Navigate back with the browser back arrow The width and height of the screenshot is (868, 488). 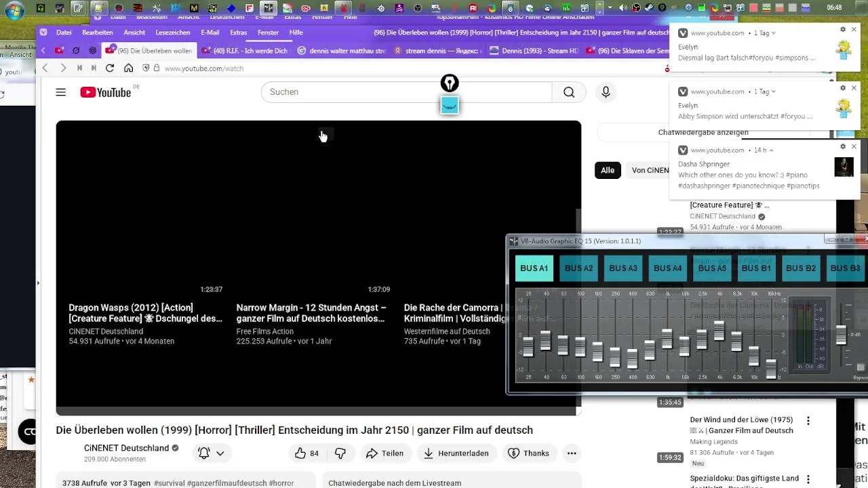45,68
